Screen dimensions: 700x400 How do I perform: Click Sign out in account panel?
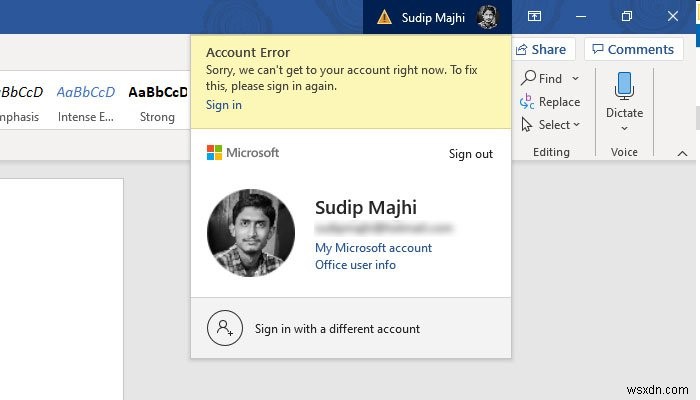coord(470,154)
